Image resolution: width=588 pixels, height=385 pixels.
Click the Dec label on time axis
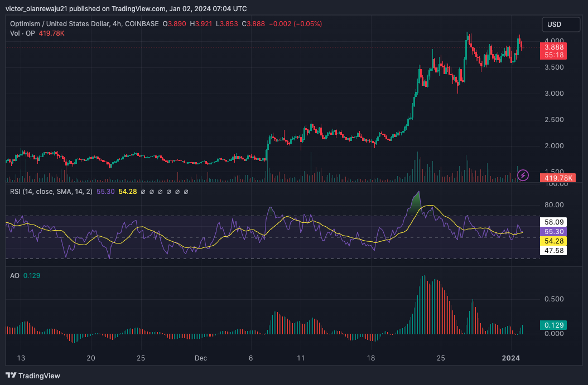[201, 358]
